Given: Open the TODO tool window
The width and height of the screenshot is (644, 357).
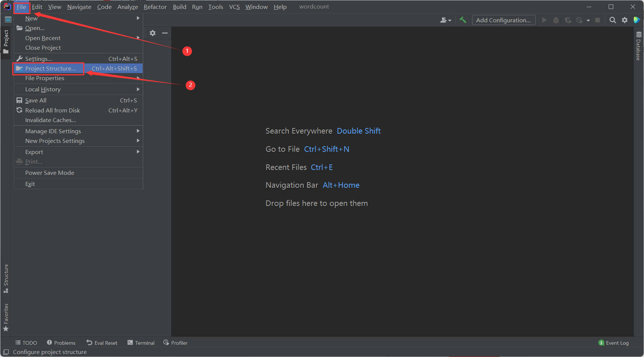Looking at the screenshot, I should tap(26, 343).
